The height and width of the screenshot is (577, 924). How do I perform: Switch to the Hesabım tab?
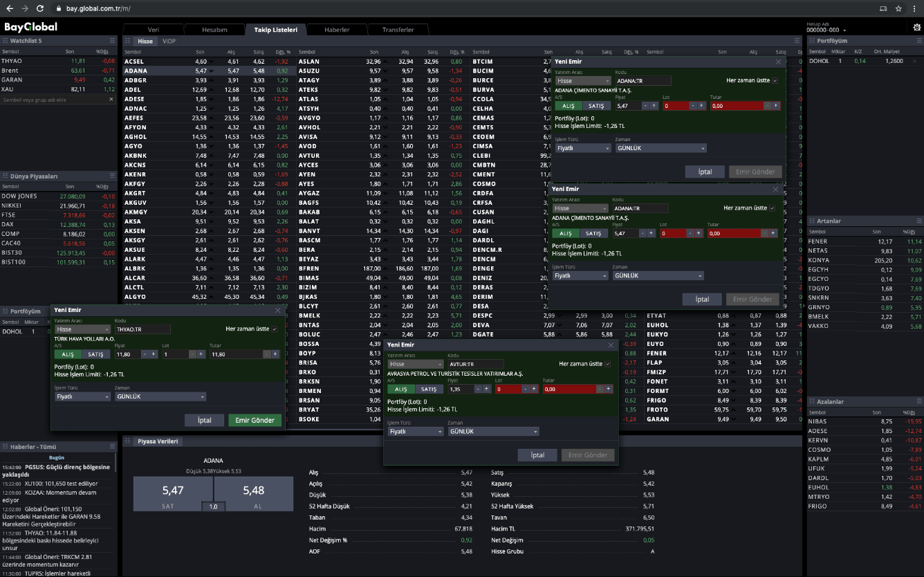[214, 30]
